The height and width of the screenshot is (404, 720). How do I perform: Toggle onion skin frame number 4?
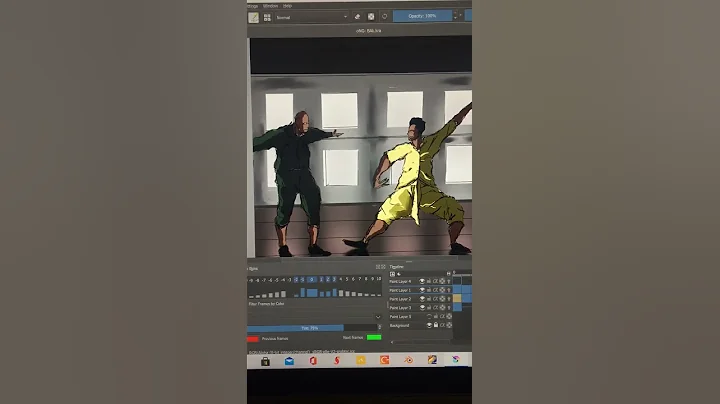click(x=341, y=279)
